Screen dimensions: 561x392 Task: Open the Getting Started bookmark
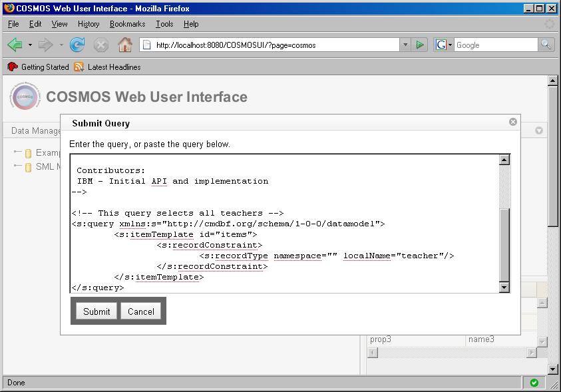click(x=38, y=67)
